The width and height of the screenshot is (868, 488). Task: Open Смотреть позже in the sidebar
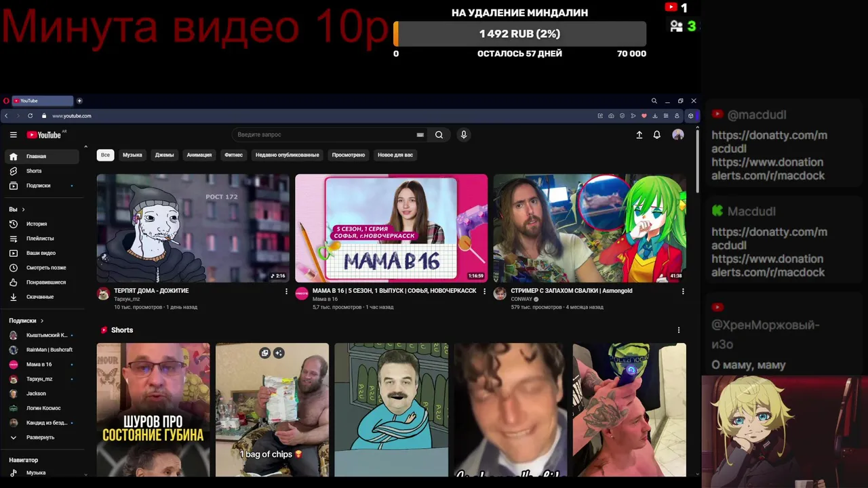(42, 268)
